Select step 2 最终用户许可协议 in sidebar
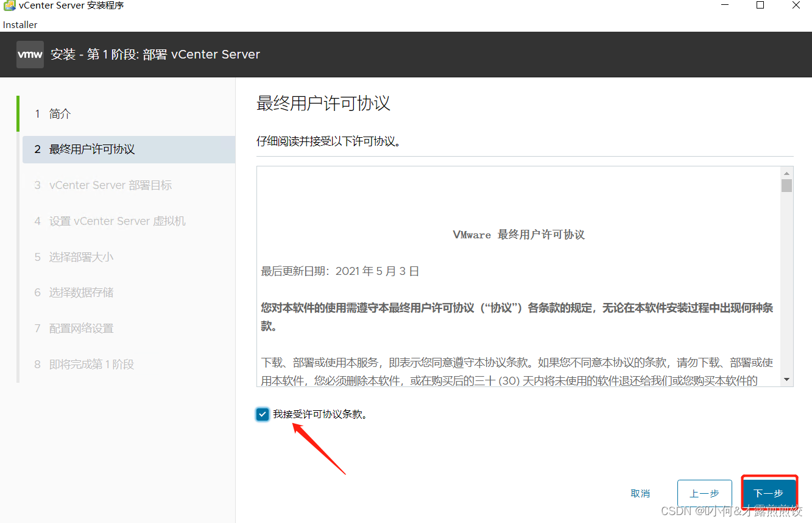812x523 pixels. [x=129, y=149]
